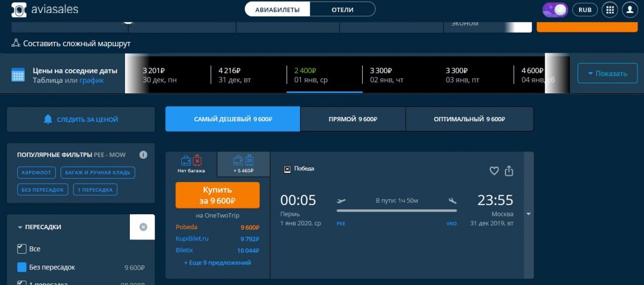Switch to the 'Отели' tab
The width and height of the screenshot is (644, 285).
pos(342,10)
